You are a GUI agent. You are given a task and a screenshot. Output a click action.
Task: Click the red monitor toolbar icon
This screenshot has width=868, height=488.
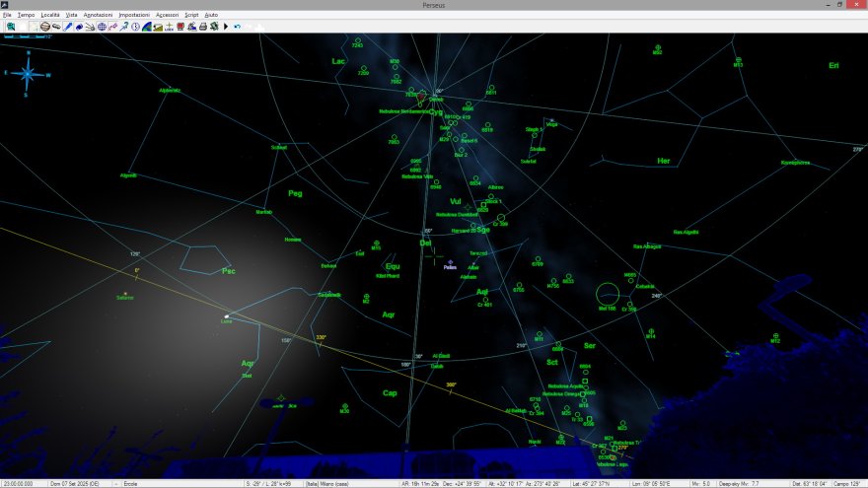pos(181,26)
